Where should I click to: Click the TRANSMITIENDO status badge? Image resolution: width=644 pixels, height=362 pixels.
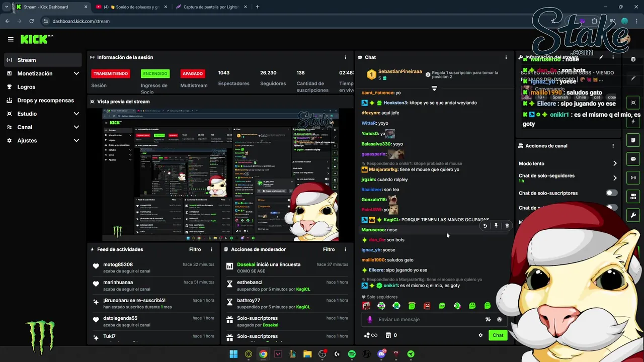pyautogui.click(x=111, y=73)
